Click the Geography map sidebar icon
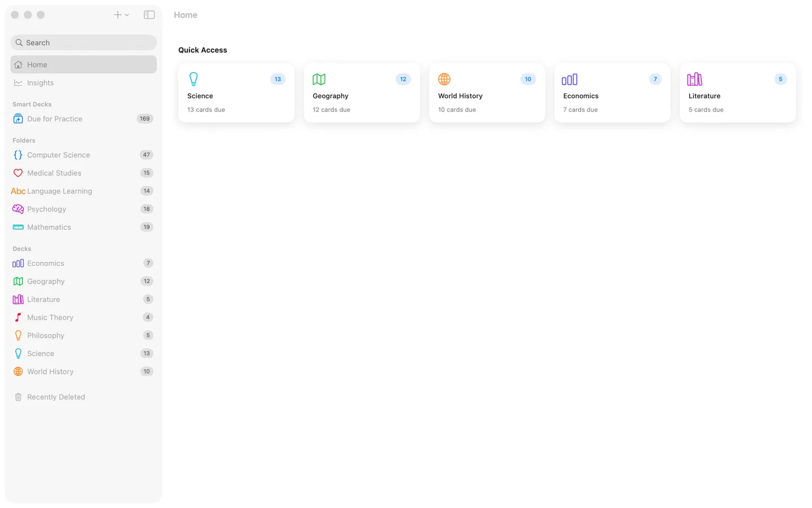This screenshot has width=812, height=508. click(x=18, y=281)
